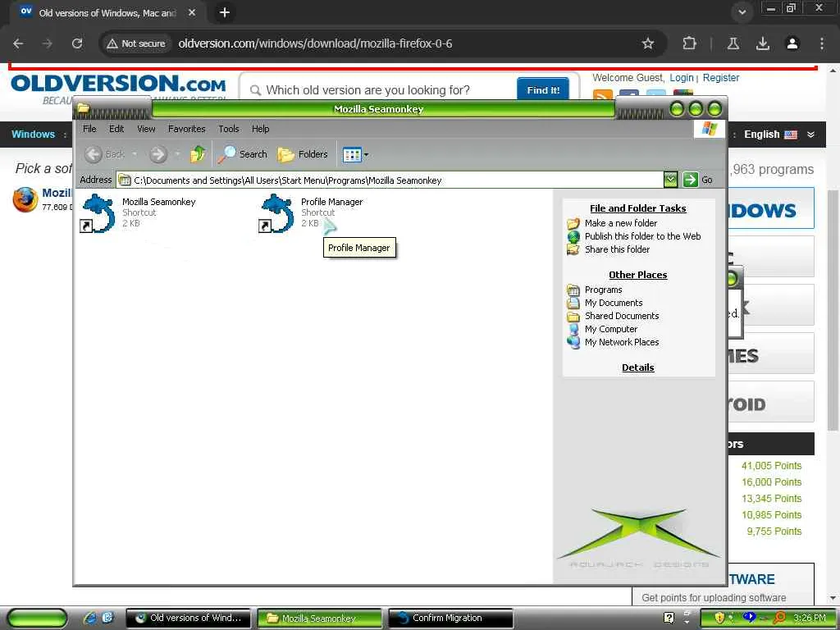Click the Windows flag logo in Explorer
This screenshot has width=840, height=630.
pyautogui.click(x=710, y=129)
